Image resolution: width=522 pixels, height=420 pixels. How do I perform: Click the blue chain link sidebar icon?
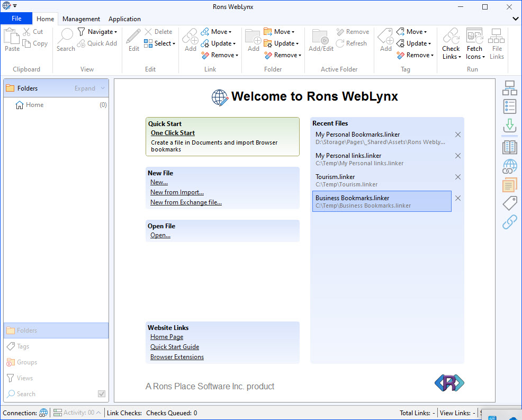[x=510, y=222]
